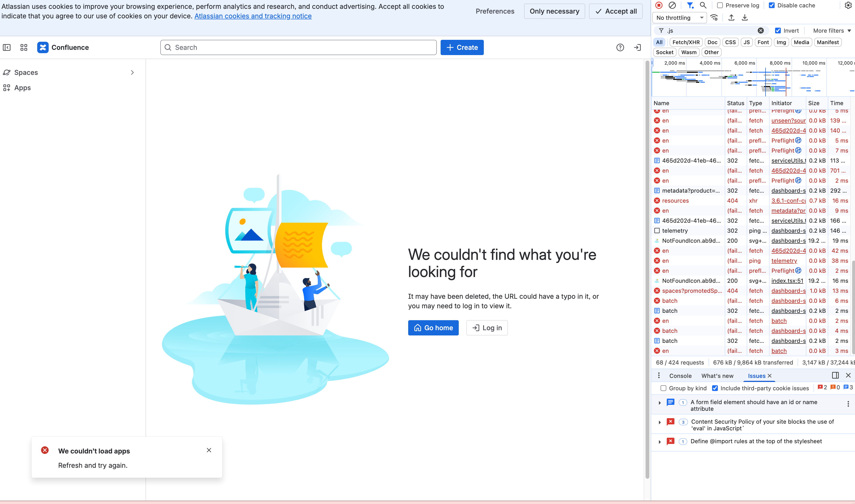The width and height of the screenshot is (855, 504).
Task: Switch to the Console drawer tab
Action: coord(680,376)
